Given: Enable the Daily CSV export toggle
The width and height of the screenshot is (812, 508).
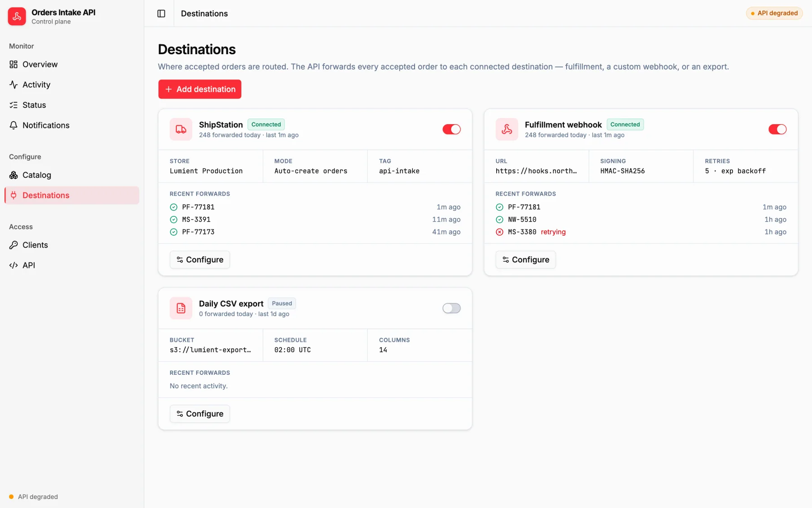Looking at the screenshot, I should pos(452,308).
